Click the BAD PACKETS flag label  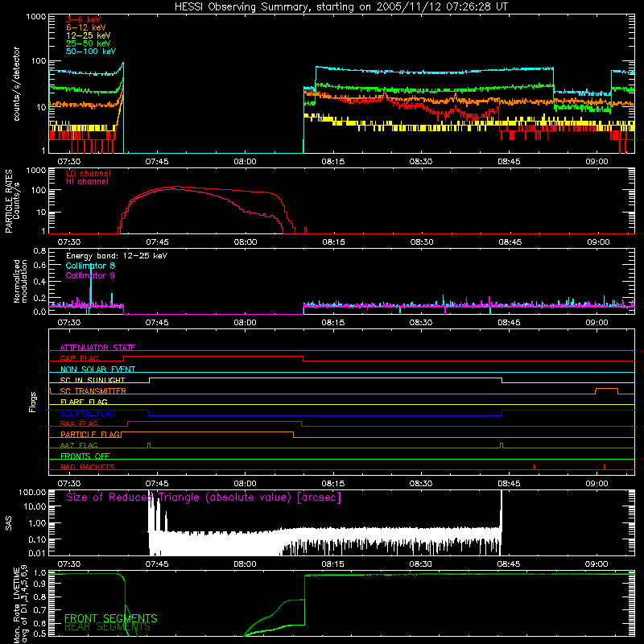point(88,467)
